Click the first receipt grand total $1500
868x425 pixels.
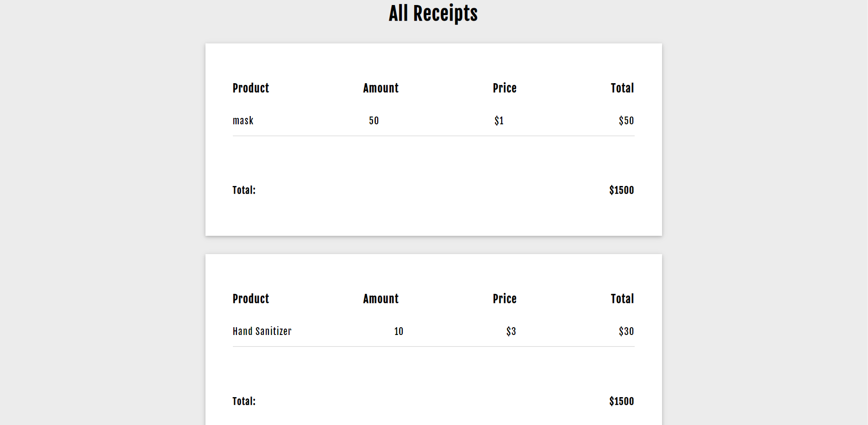coord(621,190)
